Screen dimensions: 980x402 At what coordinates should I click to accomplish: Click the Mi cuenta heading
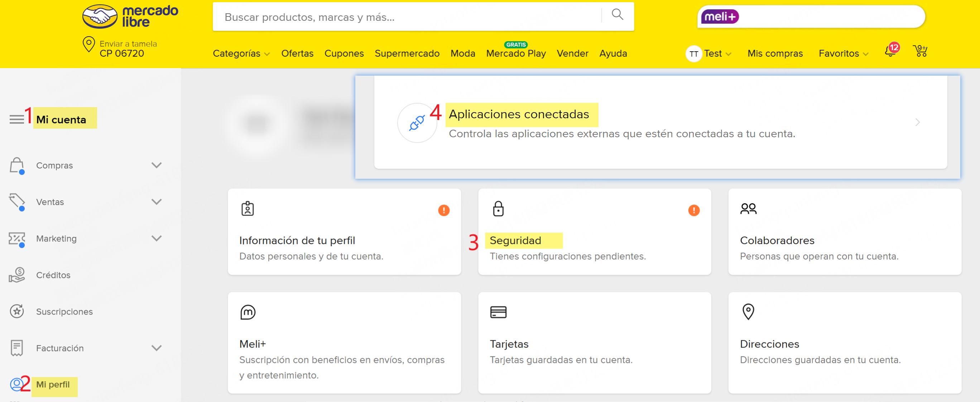click(61, 120)
